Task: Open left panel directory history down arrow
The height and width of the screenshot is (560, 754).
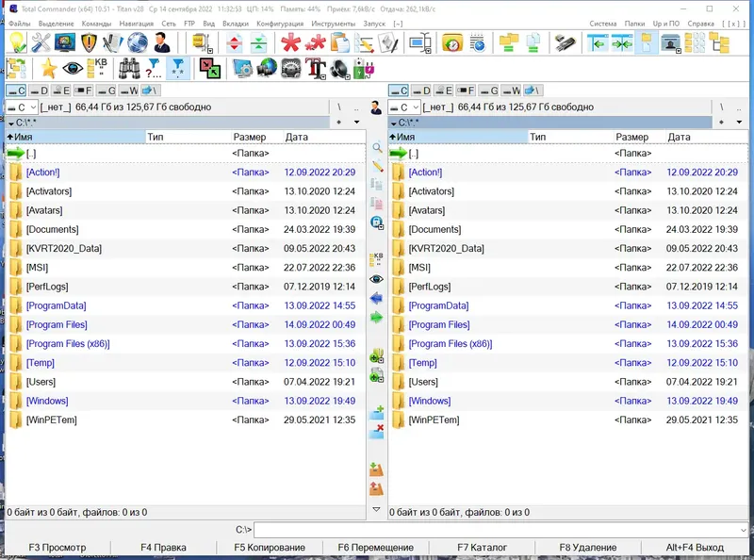Action: coord(357,123)
